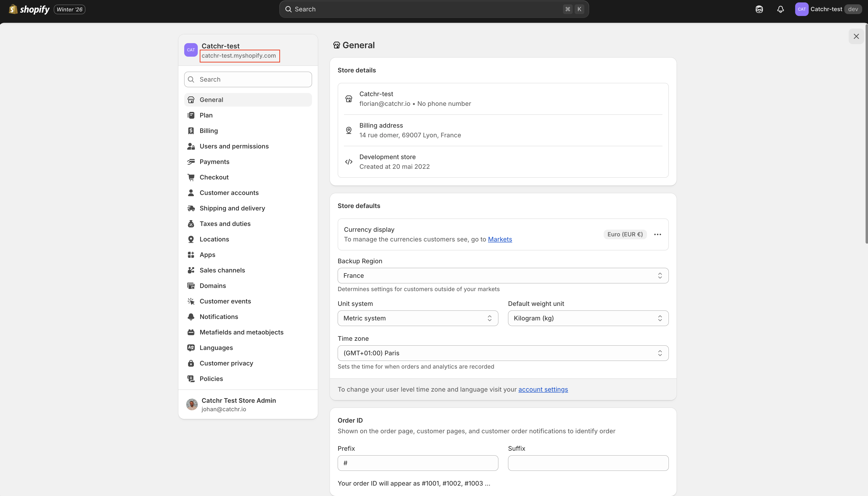Open the Unit system dropdown
This screenshot has height=496, width=868.
tap(418, 318)
